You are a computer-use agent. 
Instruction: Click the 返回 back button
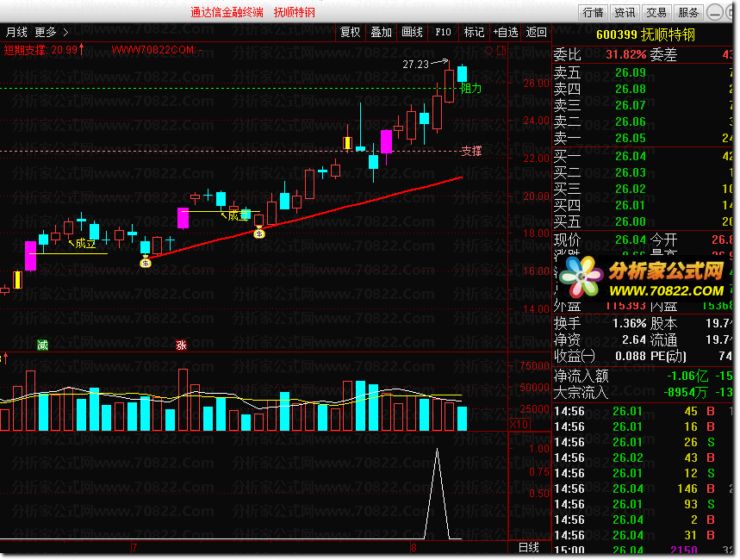click(536, 32)
